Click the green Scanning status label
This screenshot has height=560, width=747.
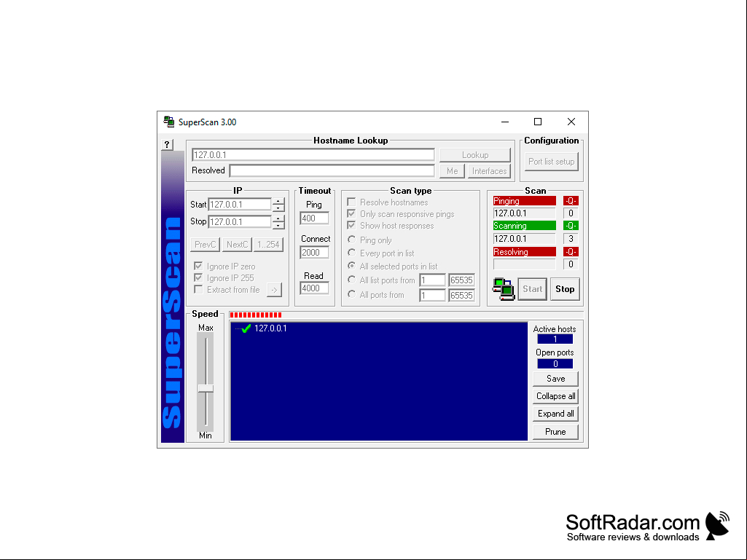tap(525, 226)
